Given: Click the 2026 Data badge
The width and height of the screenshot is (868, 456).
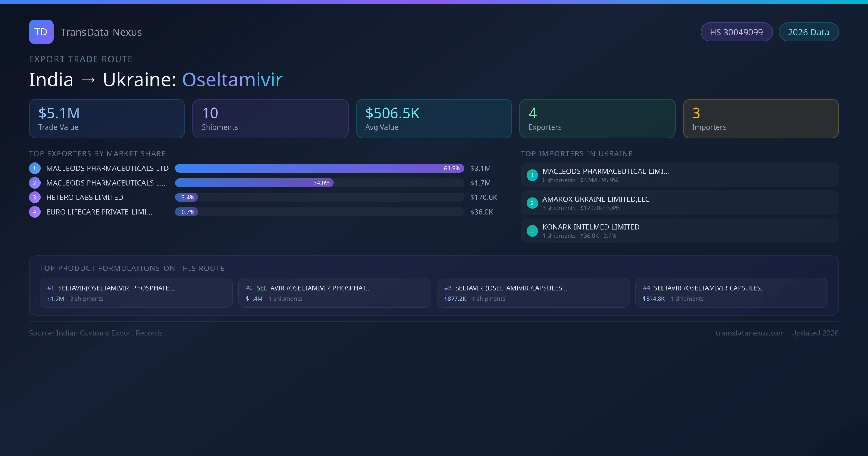Looking at the screenshot, I should pyautogui.click(x=808, y=32).
